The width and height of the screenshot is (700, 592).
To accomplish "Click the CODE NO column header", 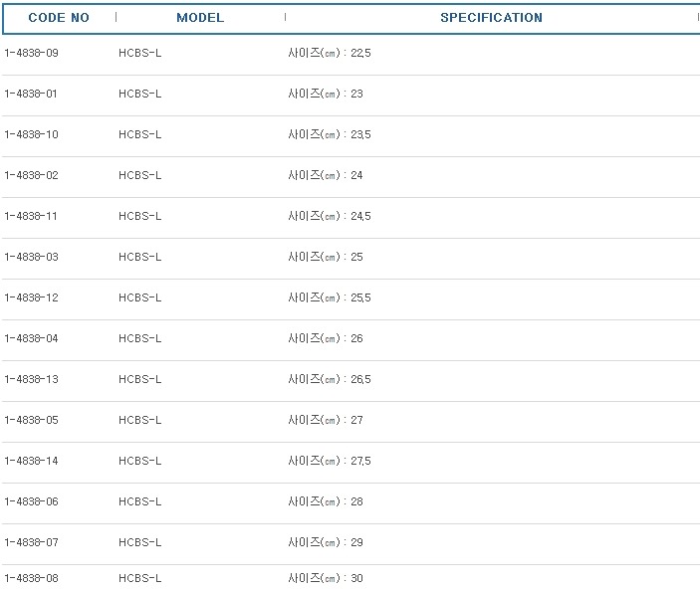I will click(x=59, y=18).
